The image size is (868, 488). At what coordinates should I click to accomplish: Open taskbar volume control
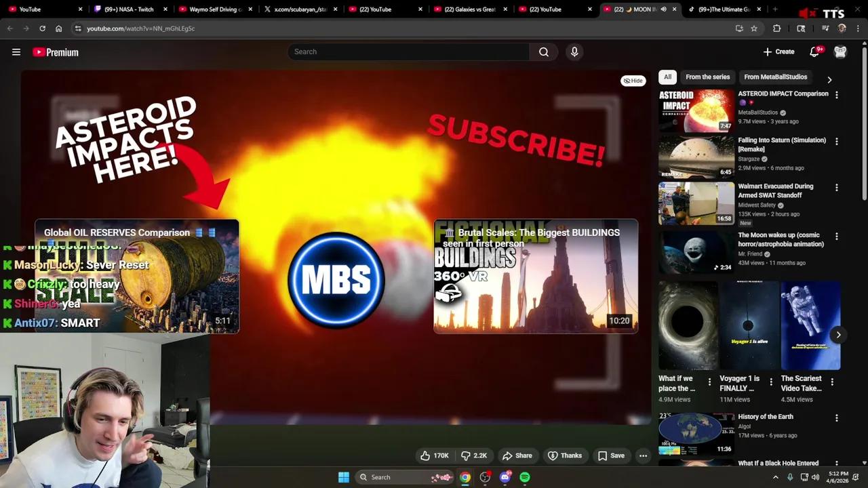[815, 477]
